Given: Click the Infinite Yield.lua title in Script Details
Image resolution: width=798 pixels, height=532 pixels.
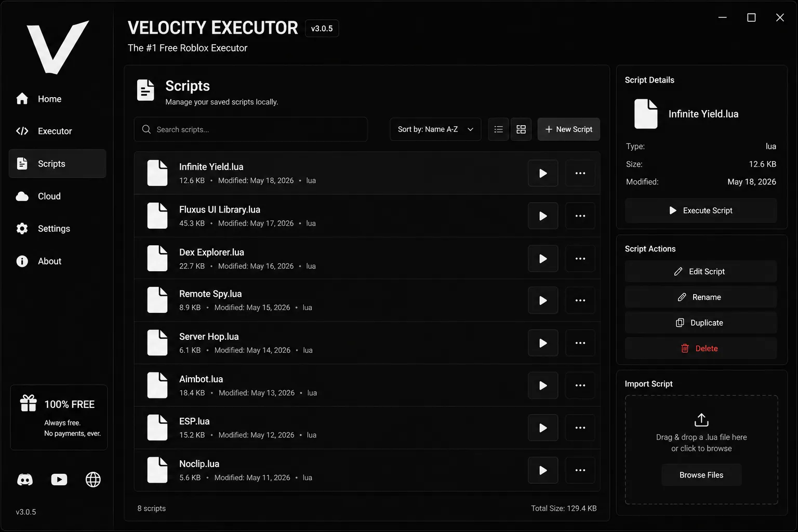Looking at the screenshot, I should (x=703, y=114).
